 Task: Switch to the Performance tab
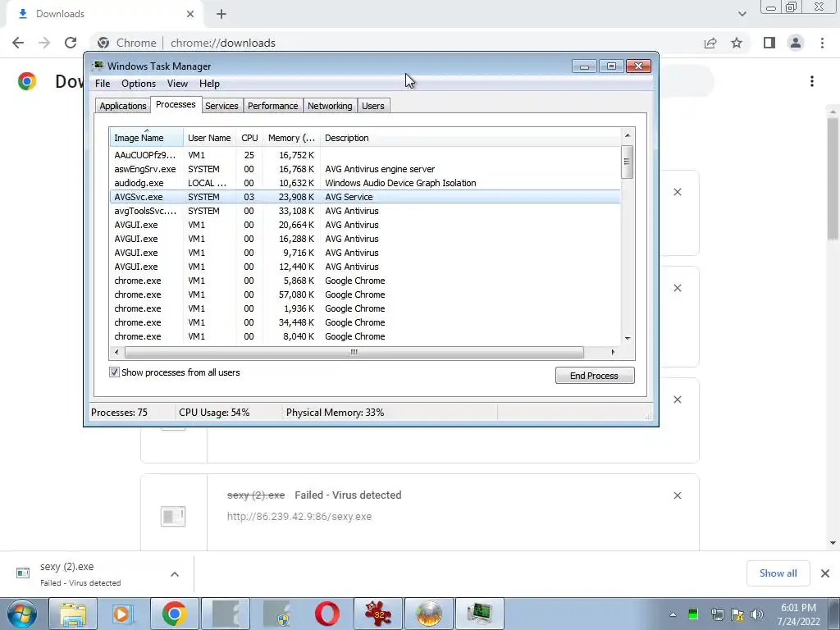click(272, 106)
